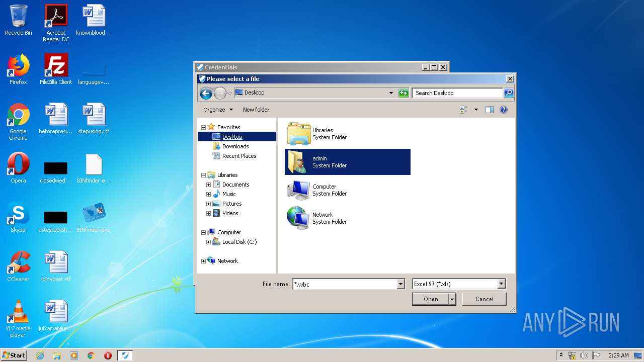Select the admin system folder
The width and height of the screenshot is (644, 362).
348,162
